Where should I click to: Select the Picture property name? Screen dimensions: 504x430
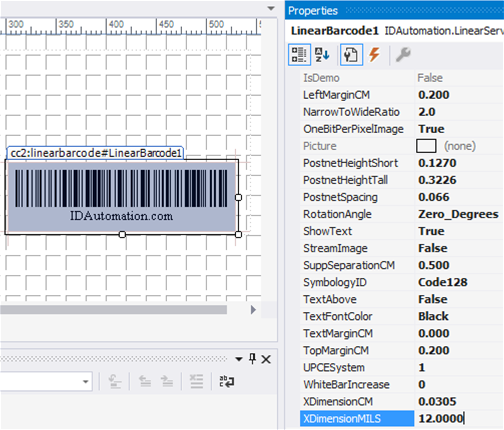coord(320,146)
